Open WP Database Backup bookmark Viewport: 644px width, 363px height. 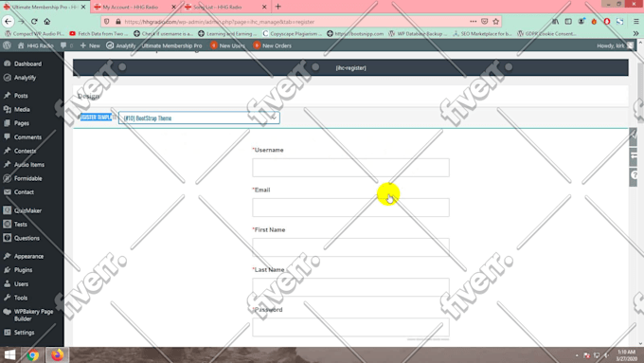[x=418, y=34]
